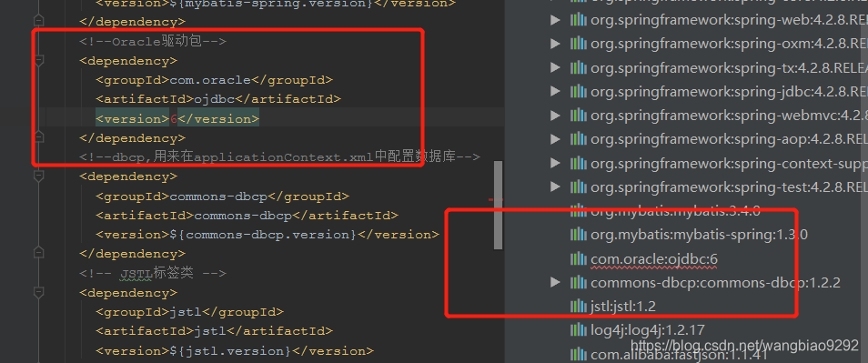The image size is (868, 363).
Task: Click the library icon beside spring-context-supp
Action: coord(578,163)
